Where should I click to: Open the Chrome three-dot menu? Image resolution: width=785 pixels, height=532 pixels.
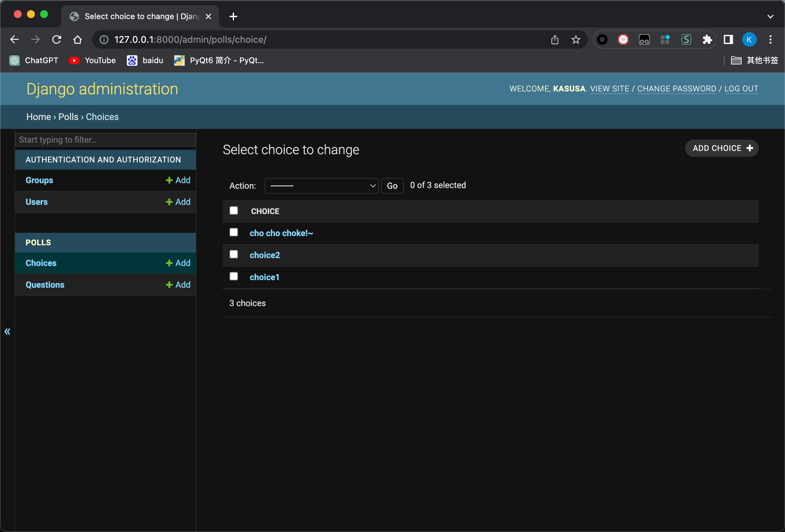tap(770, 39)
